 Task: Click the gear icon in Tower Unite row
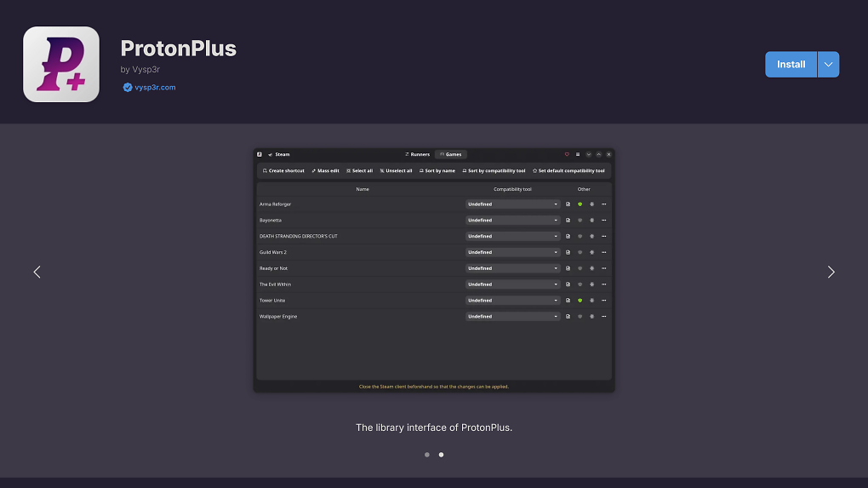point(591,301)
